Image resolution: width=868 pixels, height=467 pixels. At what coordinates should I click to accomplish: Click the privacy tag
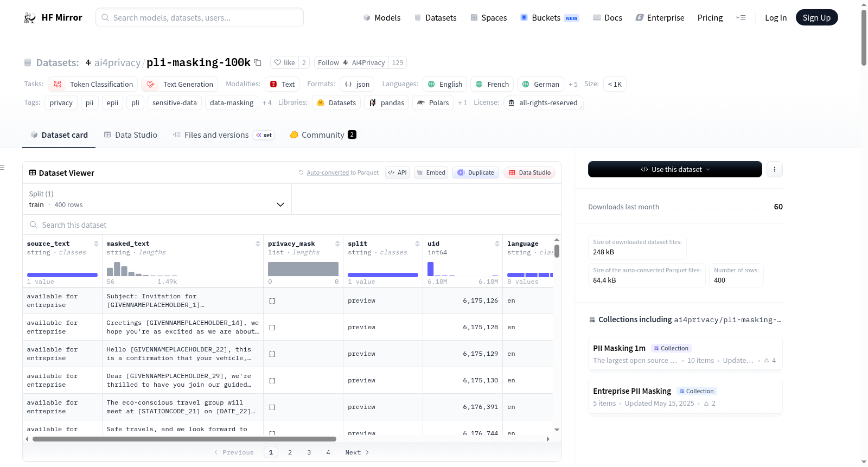point(61,103)
